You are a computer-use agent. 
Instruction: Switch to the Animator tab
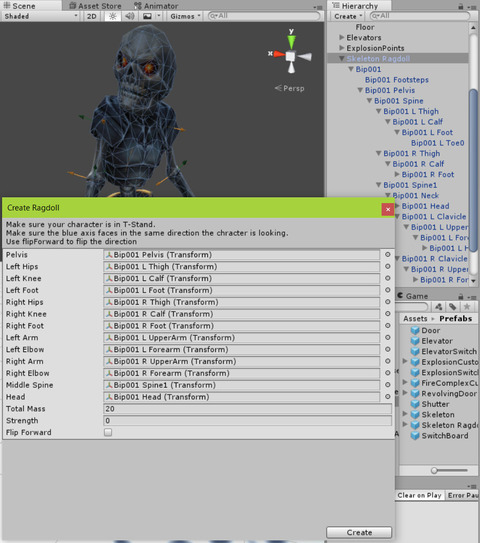[x=156, y=6]
